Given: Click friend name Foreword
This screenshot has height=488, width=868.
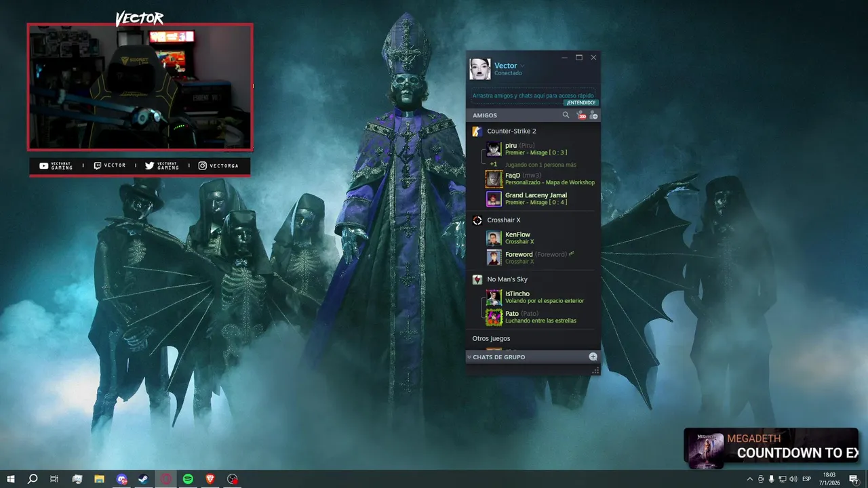Looking at the screenshot, I should 519,254.
